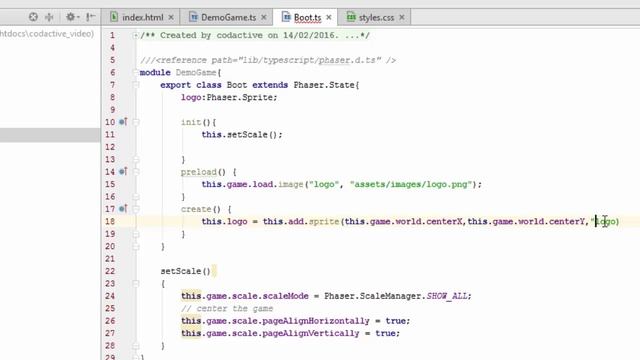Click the Boot.ts TypeScript file icon

286,17
